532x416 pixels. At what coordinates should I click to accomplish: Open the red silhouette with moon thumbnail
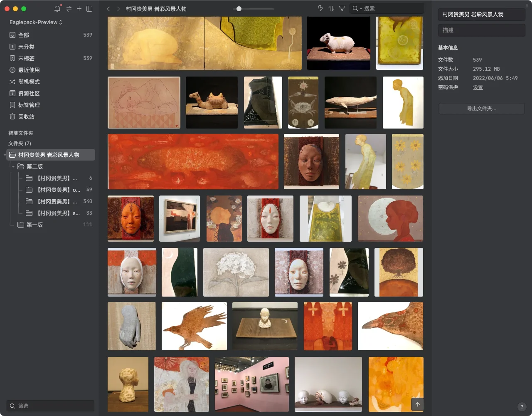tap(391, 218)
